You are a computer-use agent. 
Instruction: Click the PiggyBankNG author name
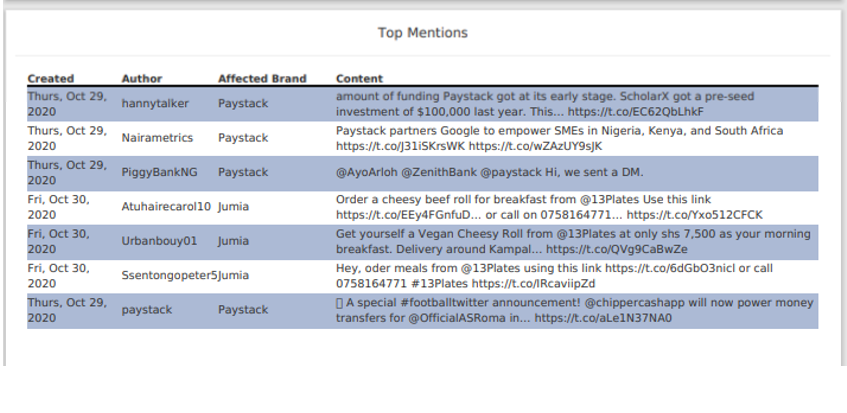[x=159, y=172]
